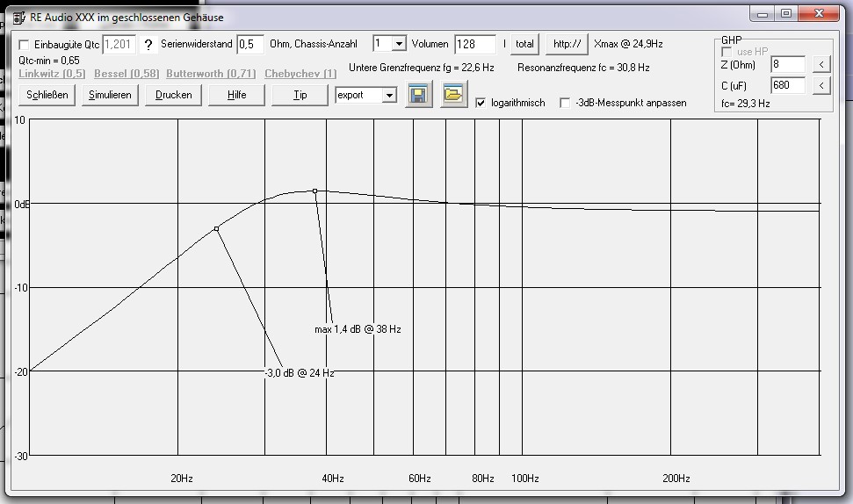Click the -20 axis label

point(21,372)
